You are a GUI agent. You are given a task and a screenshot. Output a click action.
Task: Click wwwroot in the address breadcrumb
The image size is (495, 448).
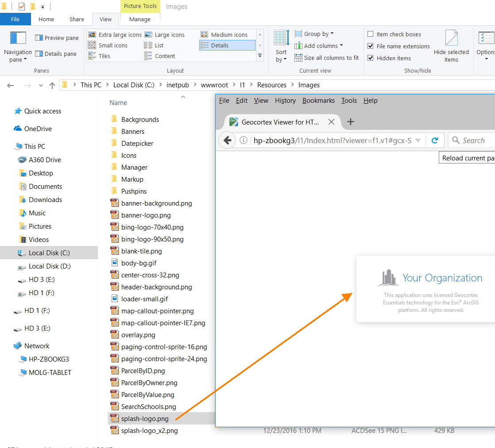[214, 85]
